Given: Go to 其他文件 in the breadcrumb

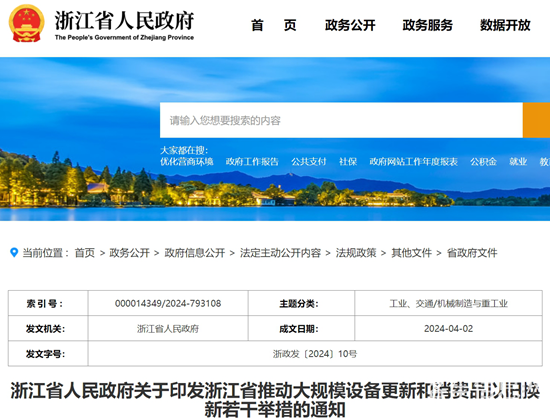Looking at the screenshot, I should (411, 253).
